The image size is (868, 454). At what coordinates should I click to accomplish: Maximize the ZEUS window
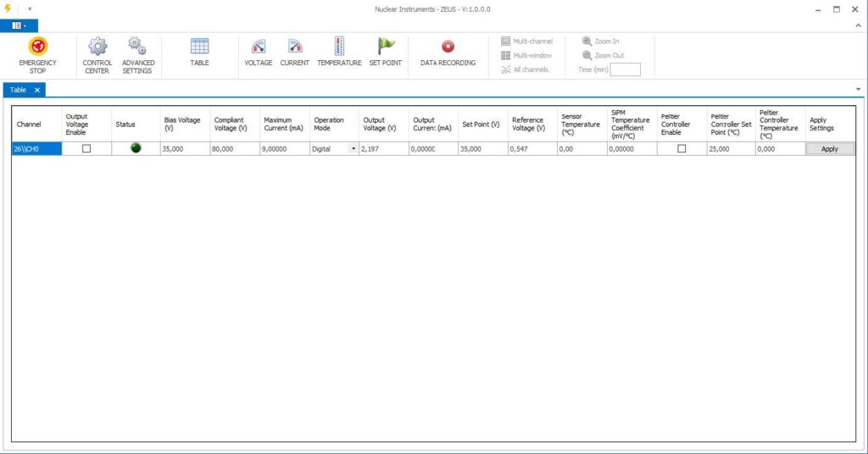(837, 9)
